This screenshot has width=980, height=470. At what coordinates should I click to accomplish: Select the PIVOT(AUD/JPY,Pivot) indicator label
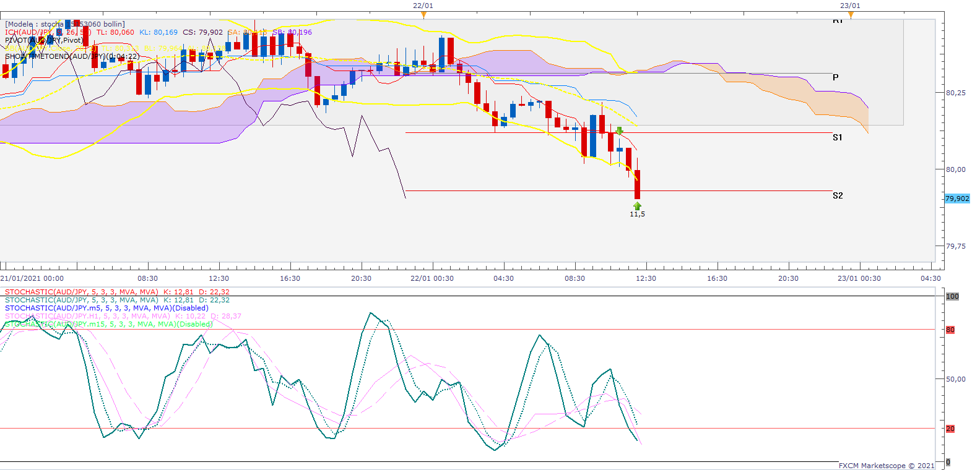coord(44,40)
